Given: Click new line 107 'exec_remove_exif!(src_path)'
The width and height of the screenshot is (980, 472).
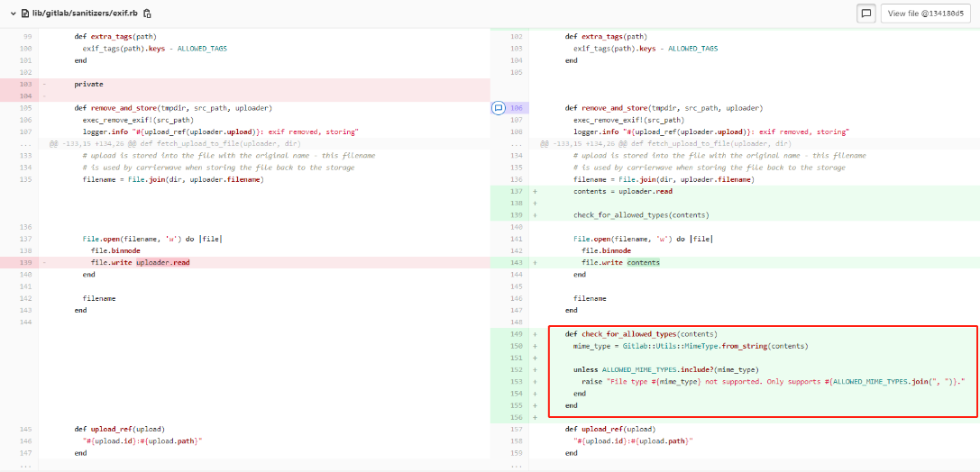Looking at the screenshot, I should click(628, 120).
